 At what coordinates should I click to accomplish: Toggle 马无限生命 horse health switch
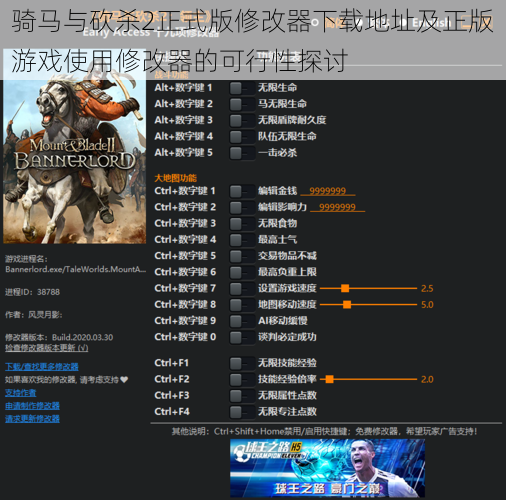click(242, 104)
